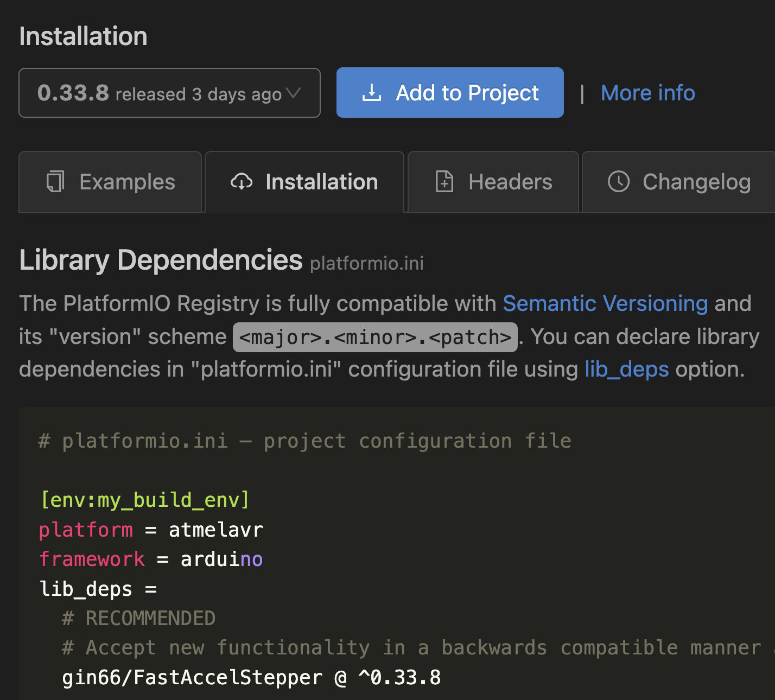This screenshot has height=700, width=775.
Task: Open the 0.33.8 version dropdown
Action: pyautogui.click(x=169, y=93)
